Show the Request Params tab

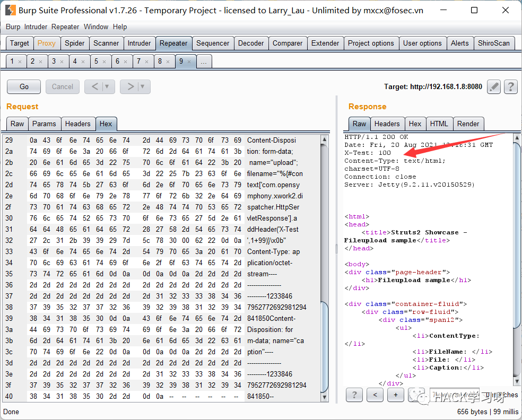tap(44, 124)
